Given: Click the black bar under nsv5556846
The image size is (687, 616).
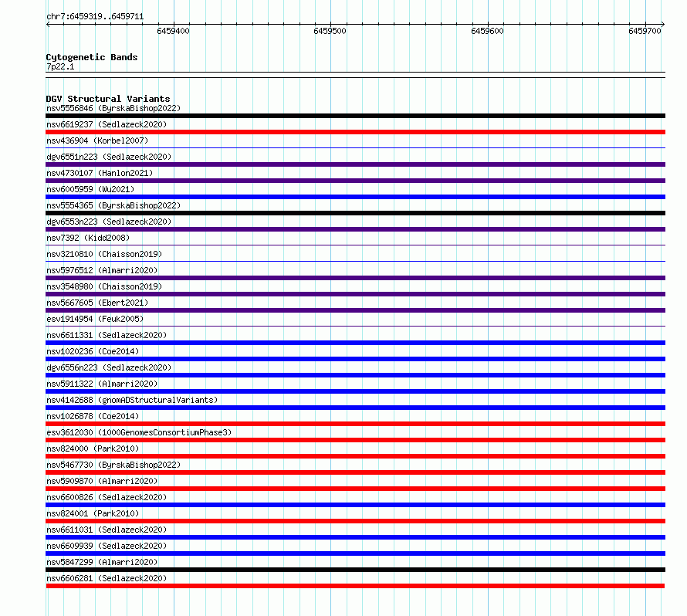Looking at the screenshot, I should tap(355, 116).
